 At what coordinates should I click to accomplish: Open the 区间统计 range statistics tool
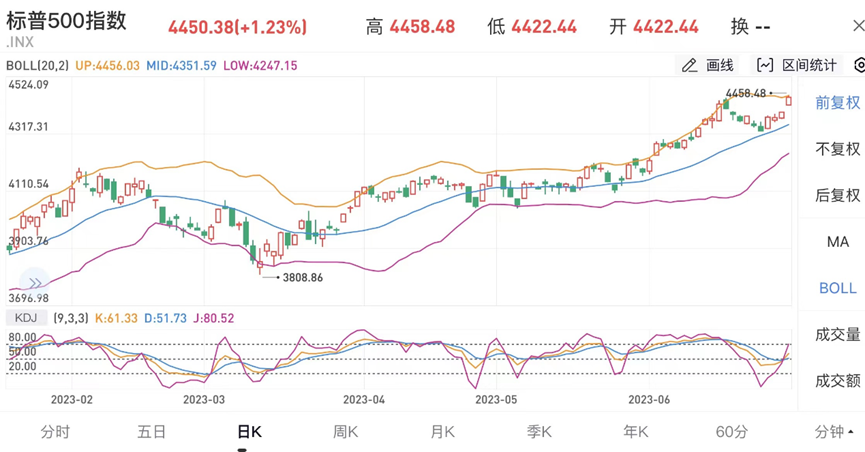(796, 65)
